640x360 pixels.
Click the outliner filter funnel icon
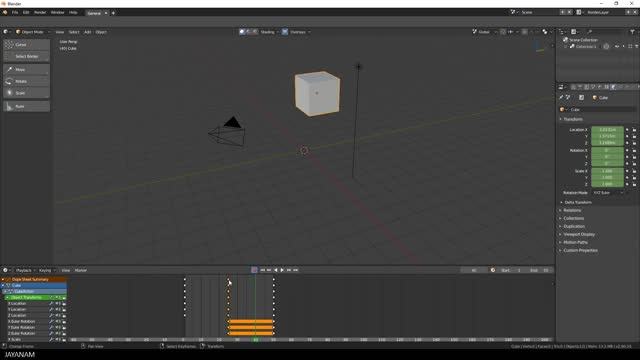[632, 32]
